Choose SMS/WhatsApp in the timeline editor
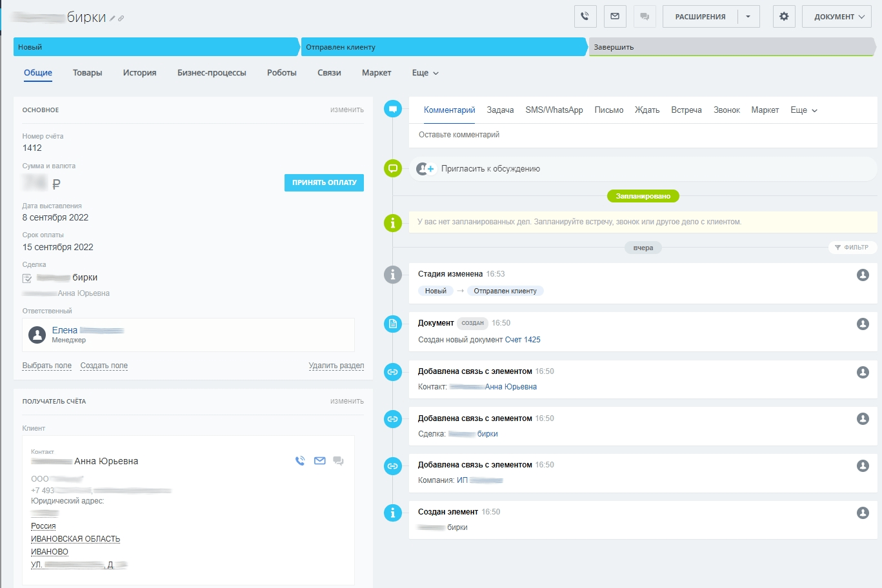This screenshot has width=882, height=588. click(x=554, y=110)
